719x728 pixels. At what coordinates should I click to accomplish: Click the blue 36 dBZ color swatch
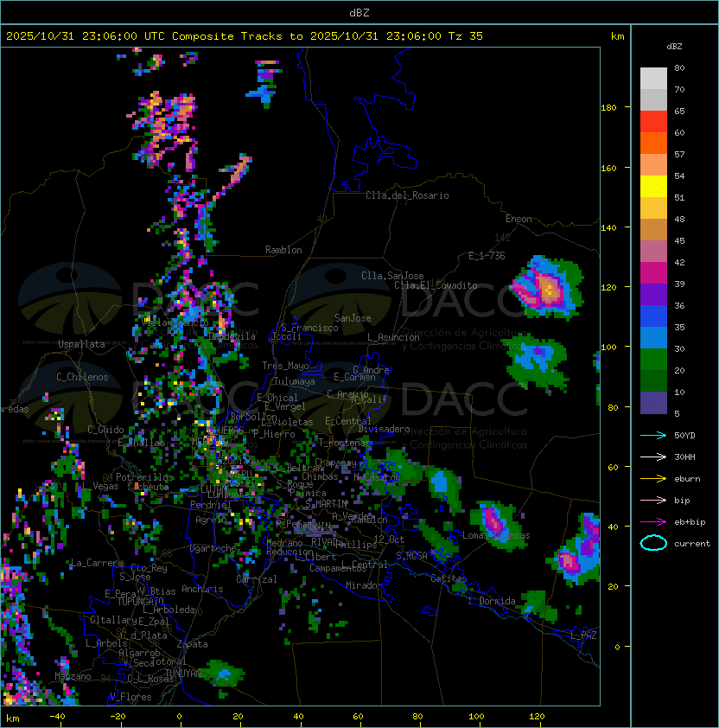(653, 316)
